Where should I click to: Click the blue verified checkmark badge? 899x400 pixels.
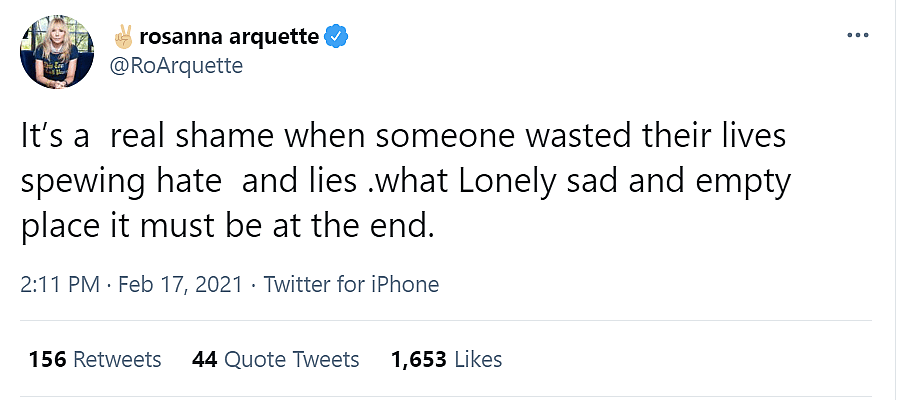[x=339, y=38]
